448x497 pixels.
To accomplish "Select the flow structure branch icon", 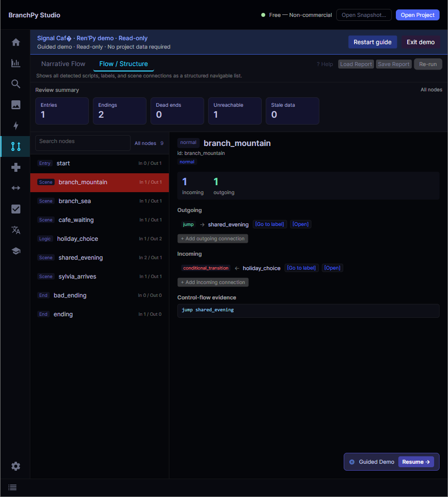I will click(15, 146).
